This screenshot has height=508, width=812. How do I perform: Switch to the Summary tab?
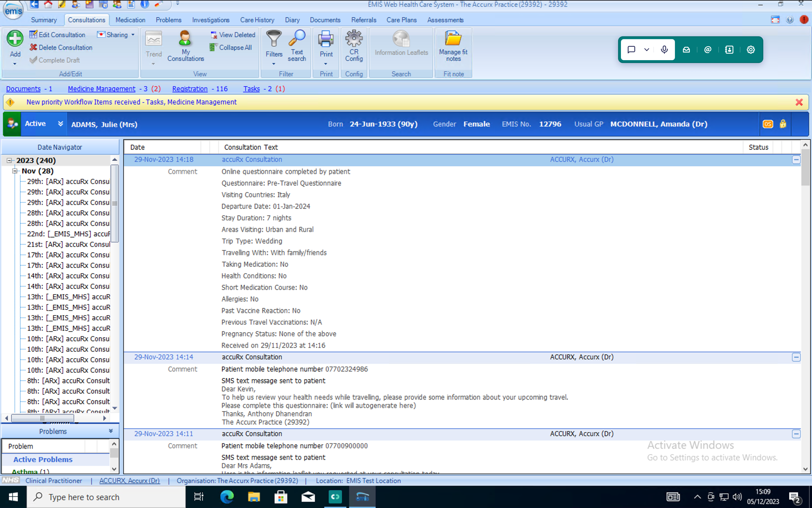pyautogui.click(x=44, y=20)
